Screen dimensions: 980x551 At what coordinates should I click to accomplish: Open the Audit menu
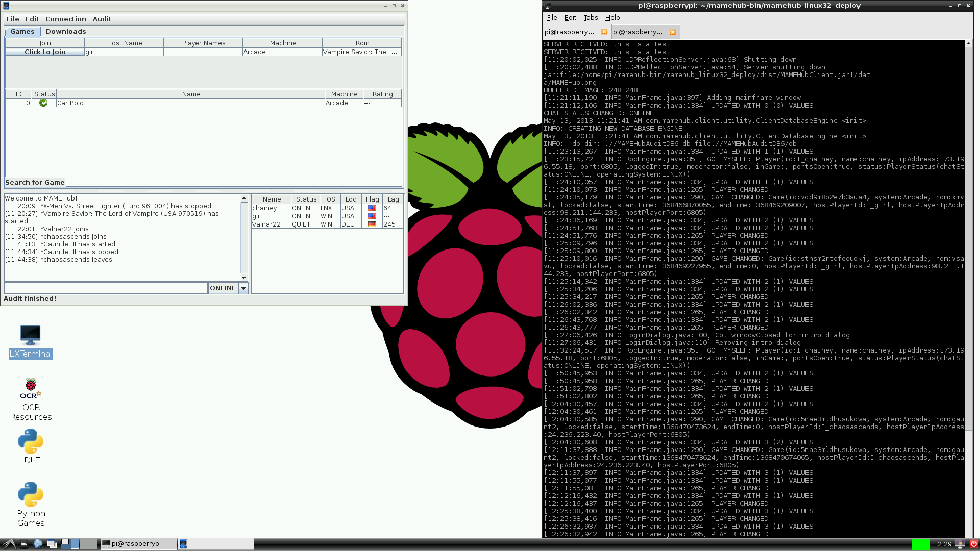(x=102, y=19)
